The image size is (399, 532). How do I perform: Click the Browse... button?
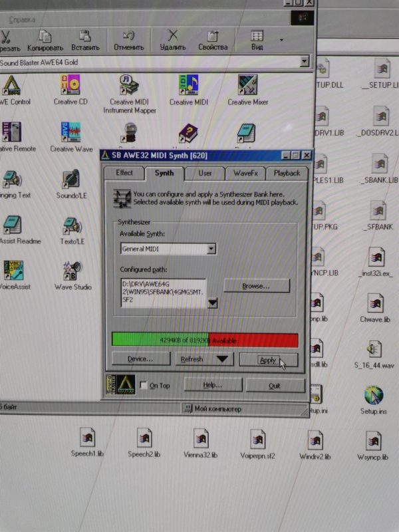(x=256, y=286)
